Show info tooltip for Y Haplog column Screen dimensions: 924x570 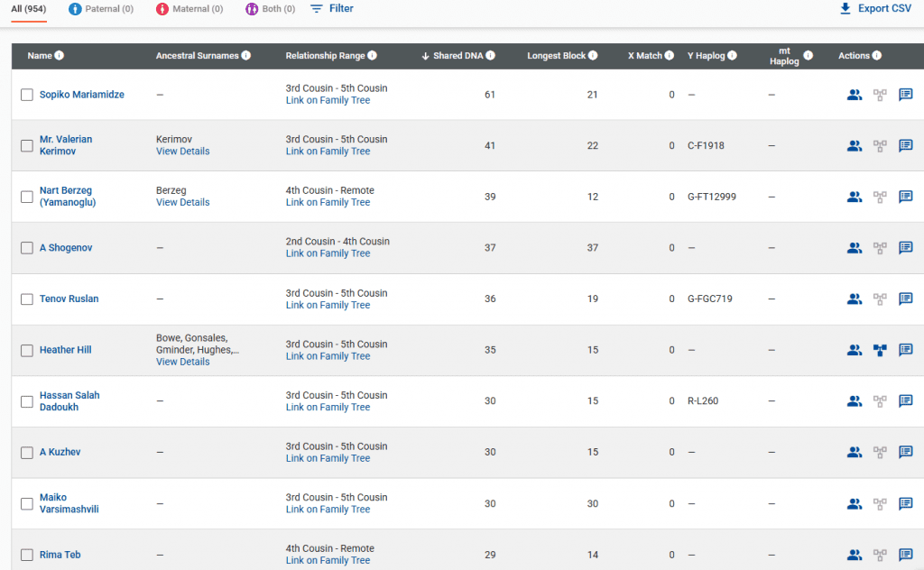click(x=732, y=55)
